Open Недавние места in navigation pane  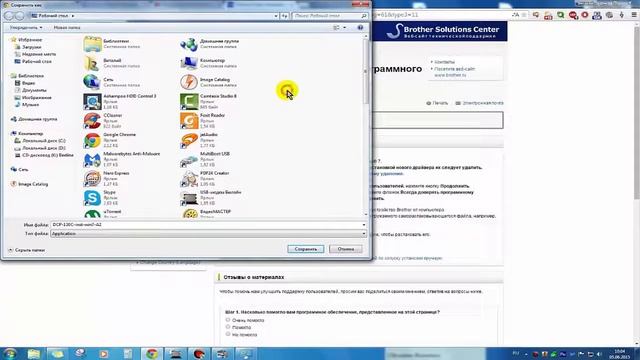tap(36, 54)
